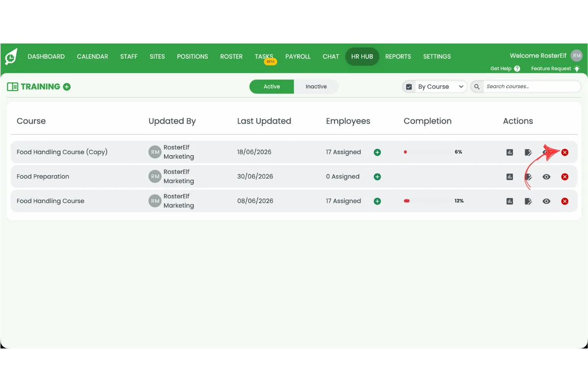
Task: Open the RM user avatar menu
Action: coord(577,56)
